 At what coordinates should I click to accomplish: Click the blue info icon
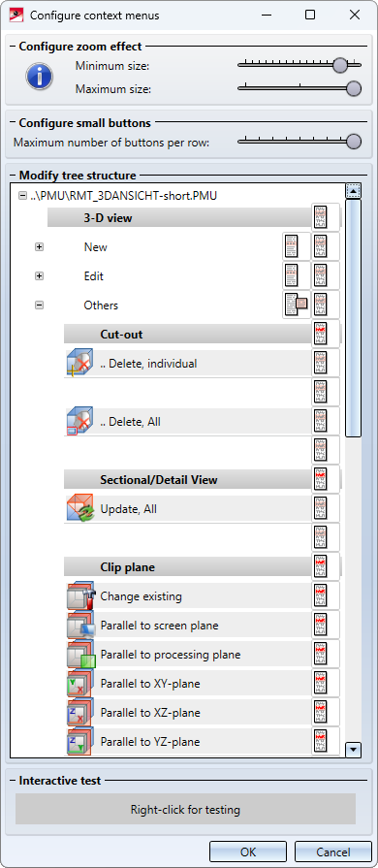pos(40,77)
